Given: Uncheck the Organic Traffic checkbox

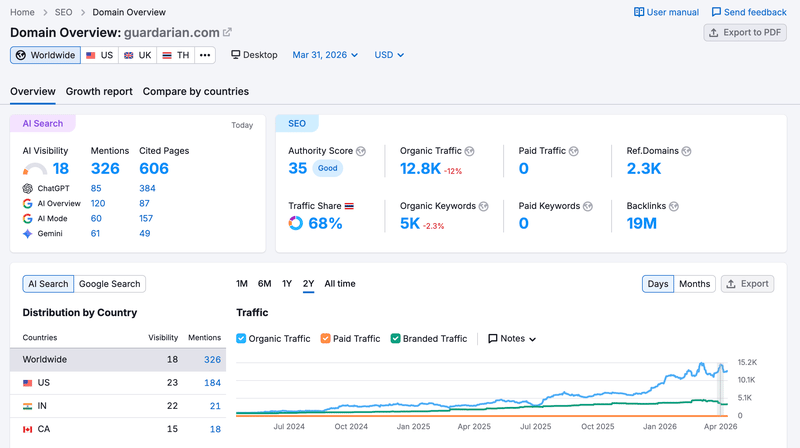Looking at the screenshot, I should tap(241, 338).
